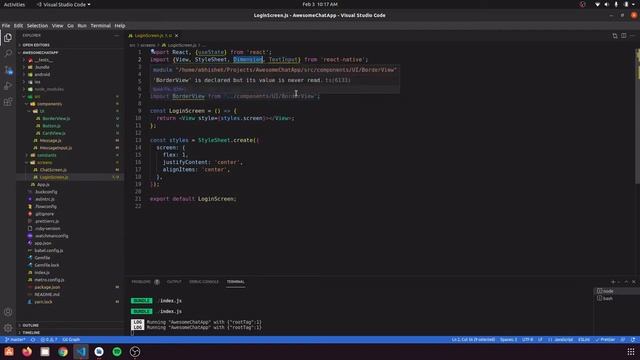Open MessageInput.js in the explorer

56,148
